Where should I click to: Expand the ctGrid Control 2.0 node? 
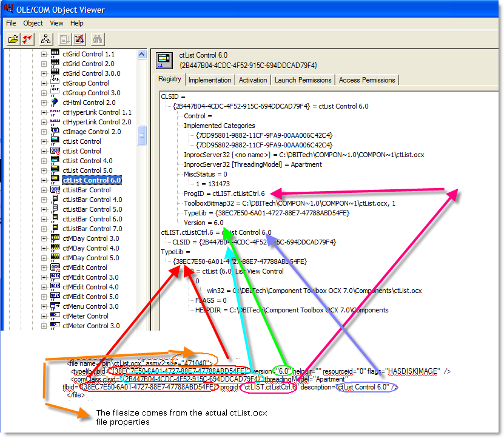point(44,64)
